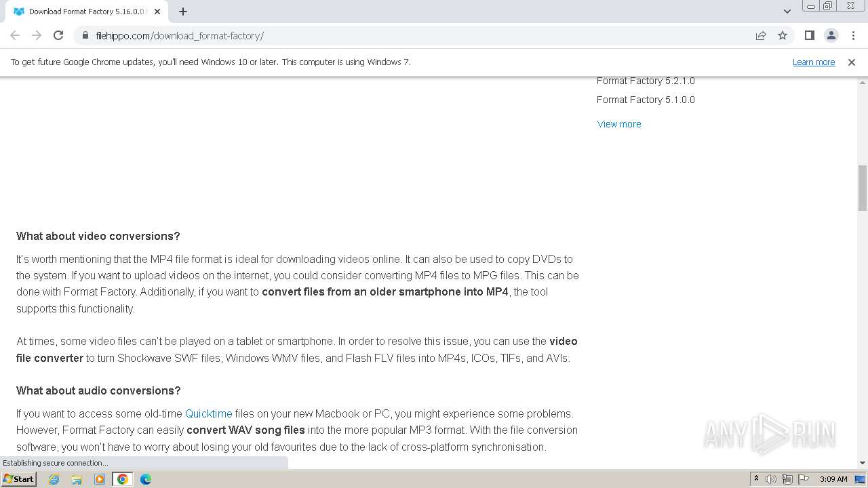Switch to Chrome in the taskbar
This screenshot has width=868, height=488.
coord(123,479)
